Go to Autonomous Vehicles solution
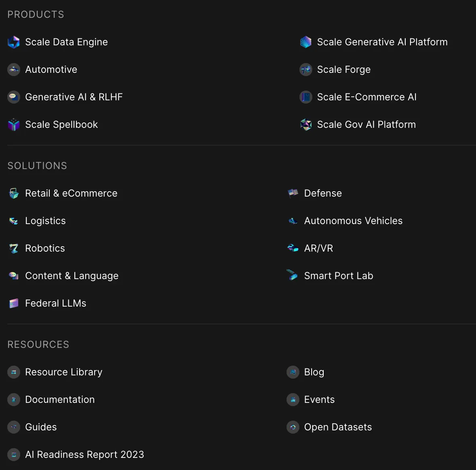 pyautogui.click(x=353, y=221)
